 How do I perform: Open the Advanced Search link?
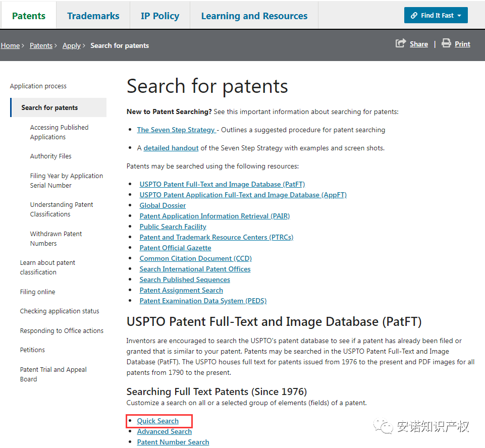click(x=165, y=431)
